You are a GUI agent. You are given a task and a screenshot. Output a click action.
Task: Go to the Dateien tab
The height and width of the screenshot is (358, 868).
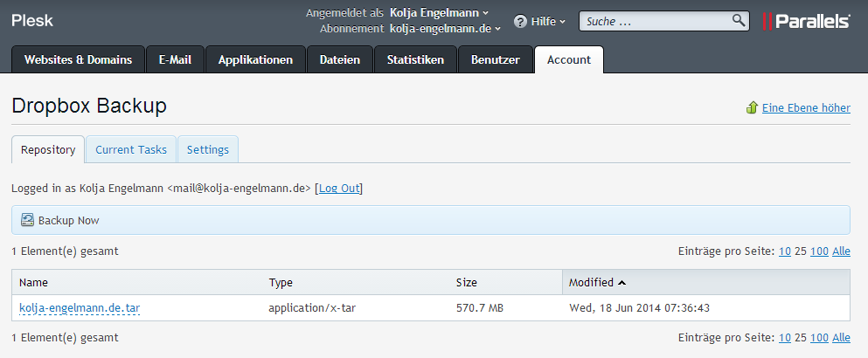340,59
